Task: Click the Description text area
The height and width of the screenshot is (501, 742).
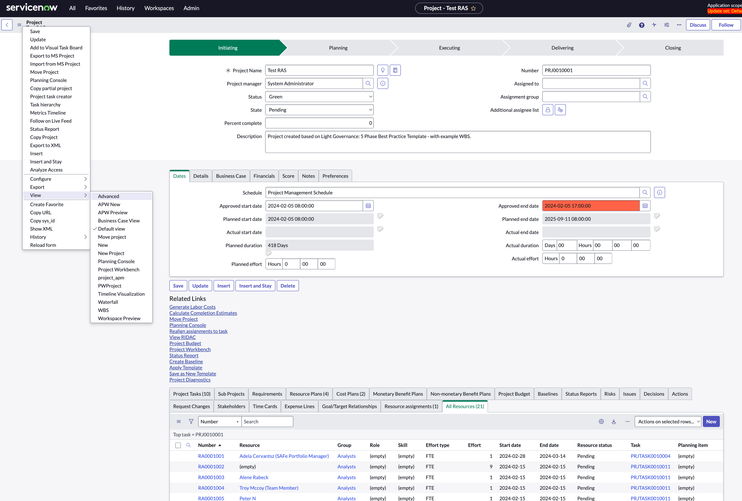Action: point(458,142)
